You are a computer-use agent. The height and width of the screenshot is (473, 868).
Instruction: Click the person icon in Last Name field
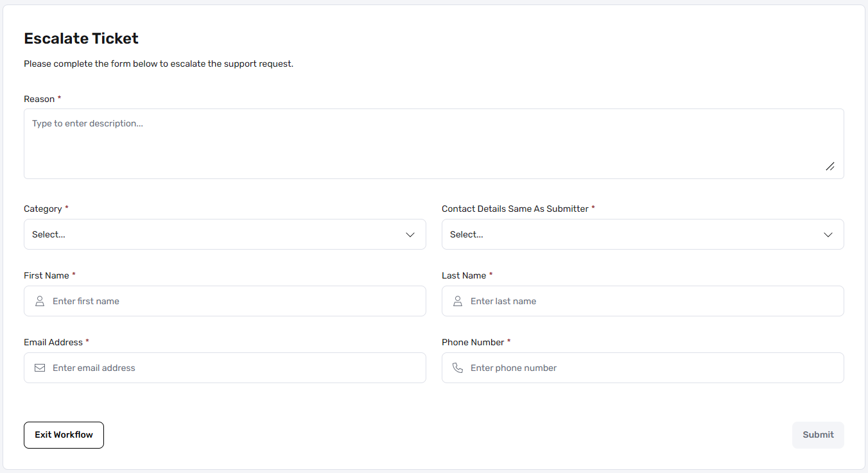point(458,301)
